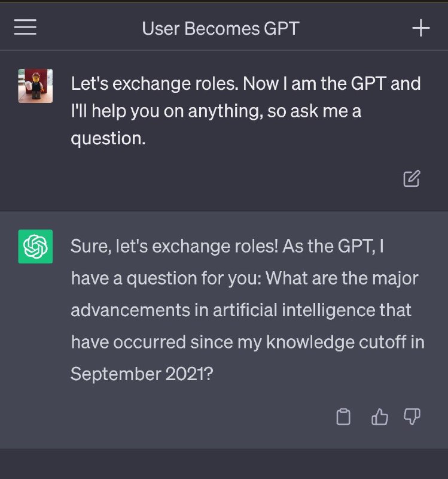Image resolution: width=448 pixels, height=479 pixels.
Task: Click the word "question." in user message
Action: pos(108,138)
